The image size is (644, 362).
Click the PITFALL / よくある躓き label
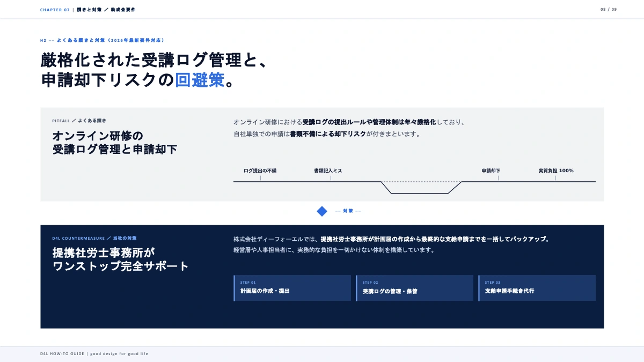[x=79, y=121]
